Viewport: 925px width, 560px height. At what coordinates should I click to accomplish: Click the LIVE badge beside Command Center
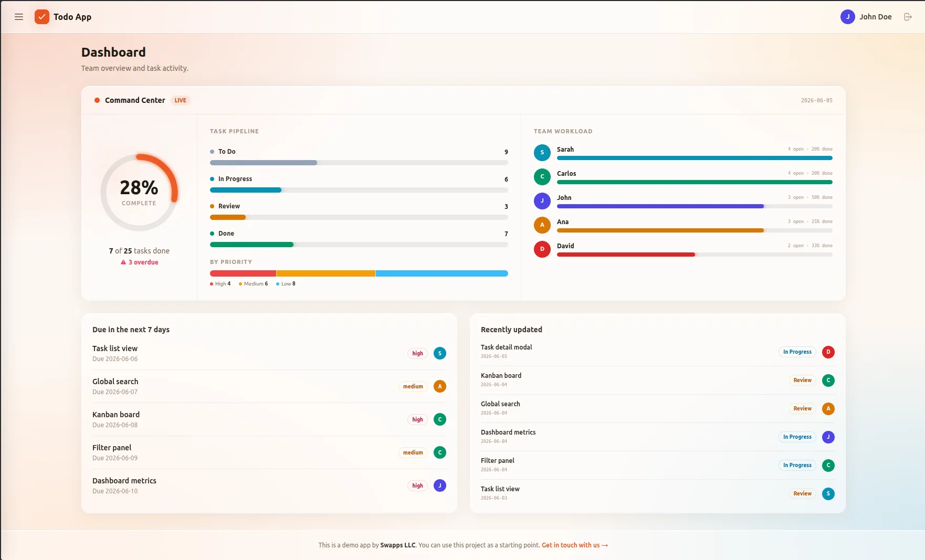click(x=181, y=100)
